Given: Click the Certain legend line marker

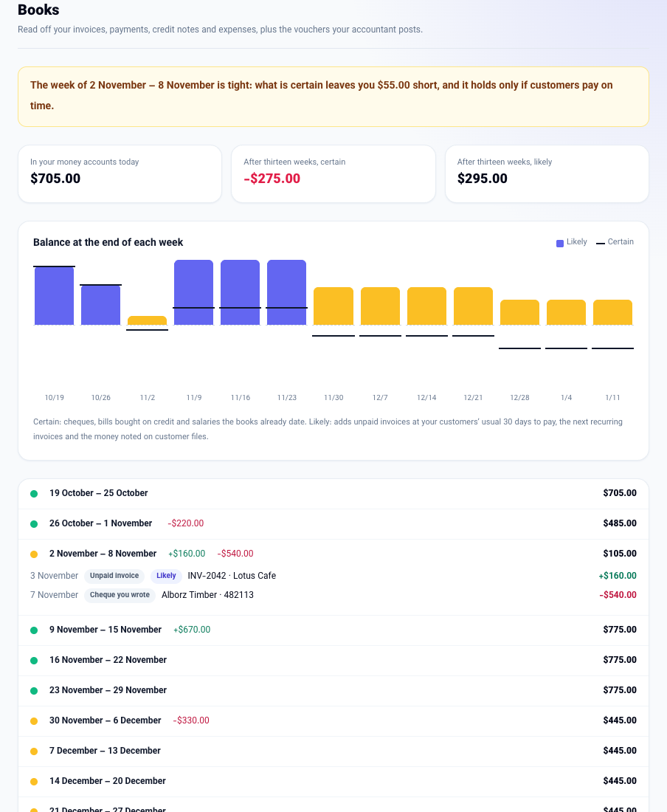Looking at the screenshot, I should 601,243.
